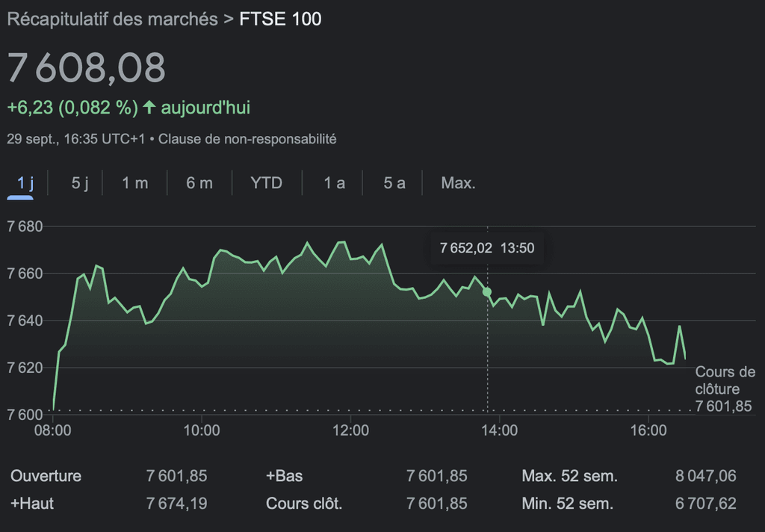This screenshot has height=532, width=765.
Task: Switch to the 5 j time range
Action: pyautogui.click(x=79, y=183)
